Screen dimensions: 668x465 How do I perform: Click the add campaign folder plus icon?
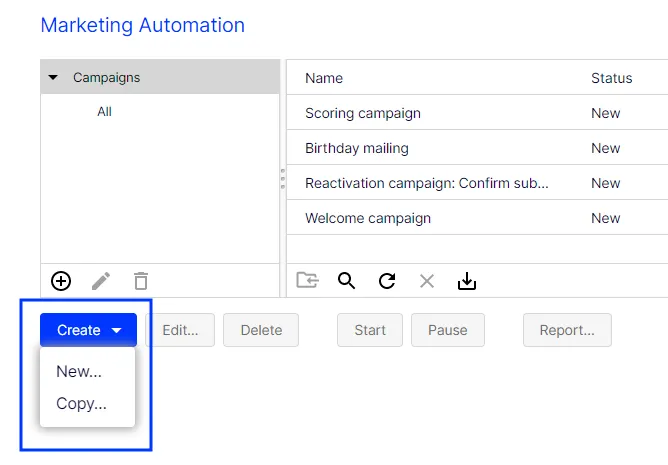click(61, 281)
